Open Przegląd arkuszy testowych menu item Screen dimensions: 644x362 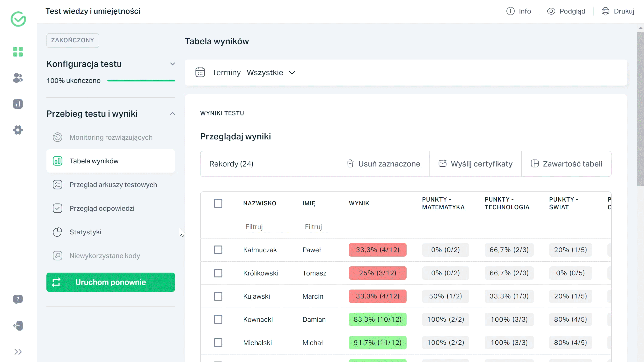click(x=111, y=185)
